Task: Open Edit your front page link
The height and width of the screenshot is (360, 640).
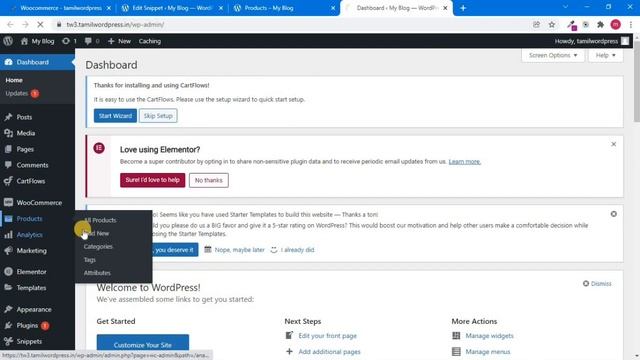Action: coord(327,336)
